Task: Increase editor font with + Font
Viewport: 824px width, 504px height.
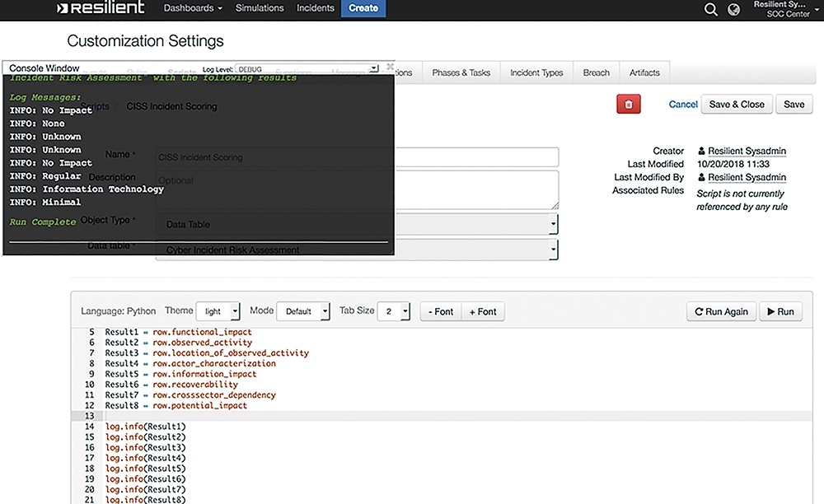Action: click(483, 311)
